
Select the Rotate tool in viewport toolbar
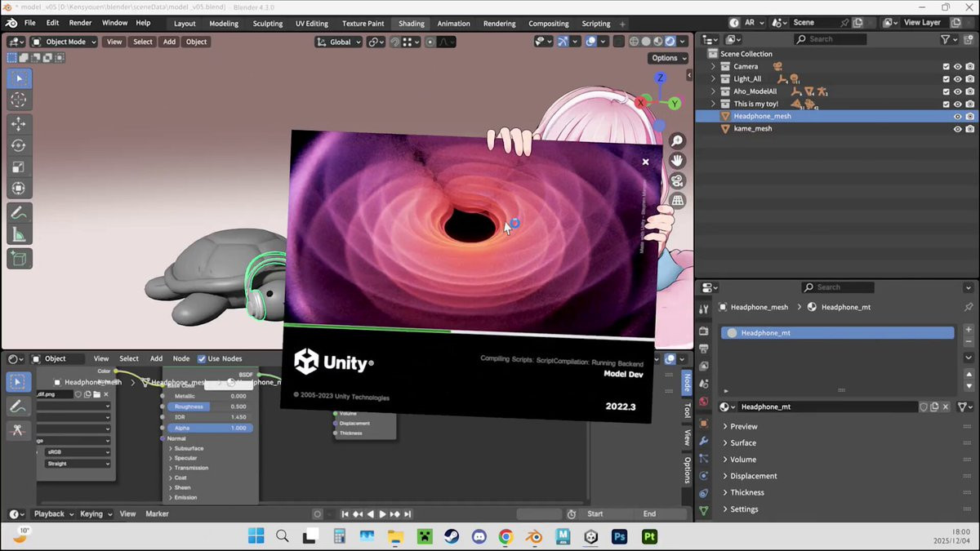(x=19, y=145)
